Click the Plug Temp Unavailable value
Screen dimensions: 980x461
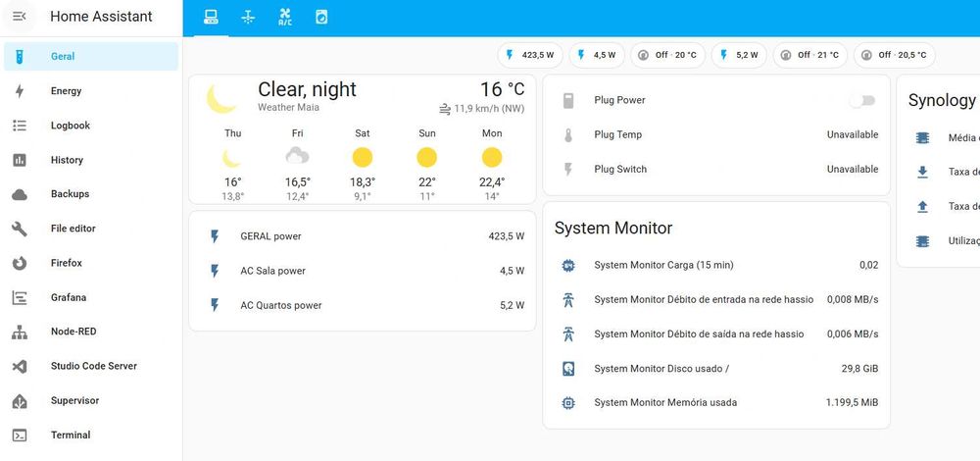coord(853,134)
